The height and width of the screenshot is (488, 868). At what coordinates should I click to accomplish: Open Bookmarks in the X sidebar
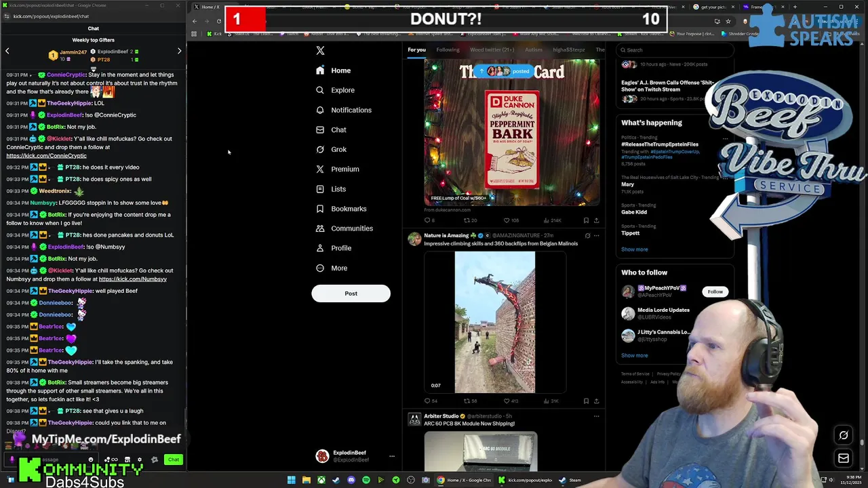point(341,209)
